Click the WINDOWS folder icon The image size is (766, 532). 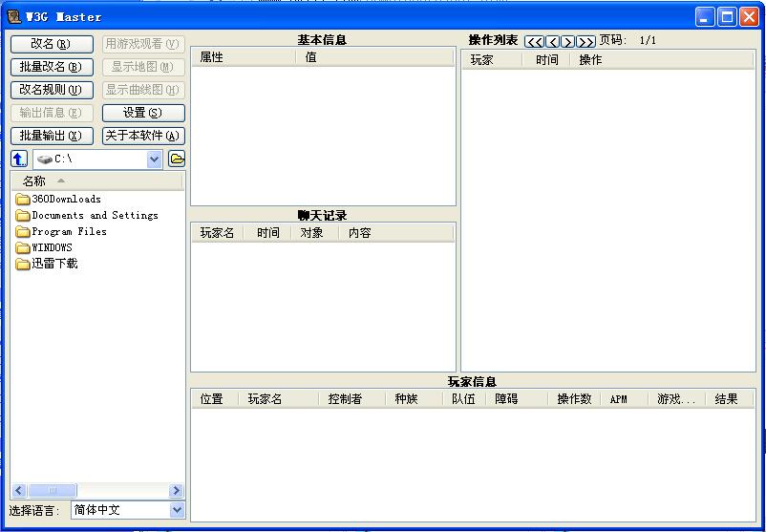pos(23,247)
